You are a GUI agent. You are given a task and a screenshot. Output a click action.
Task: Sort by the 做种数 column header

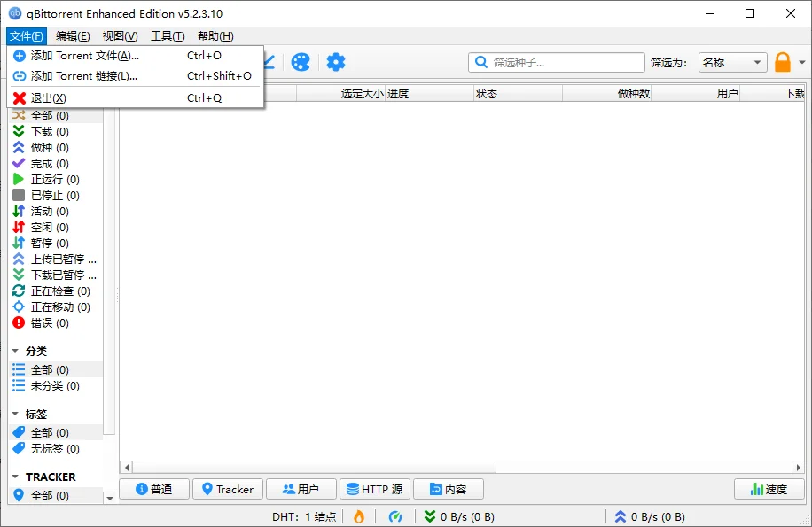pos(607,94)
